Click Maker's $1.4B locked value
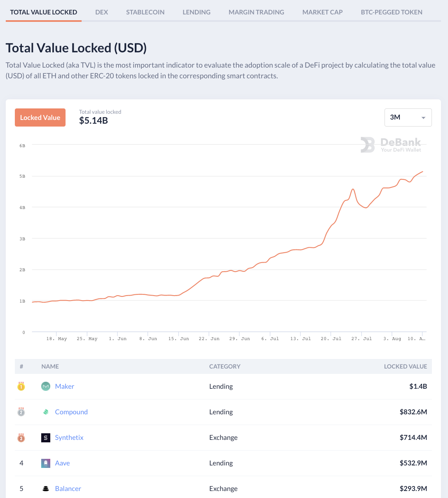Image resolution: width=448 pixels, height=498 pixels. [x=418, y=386]
